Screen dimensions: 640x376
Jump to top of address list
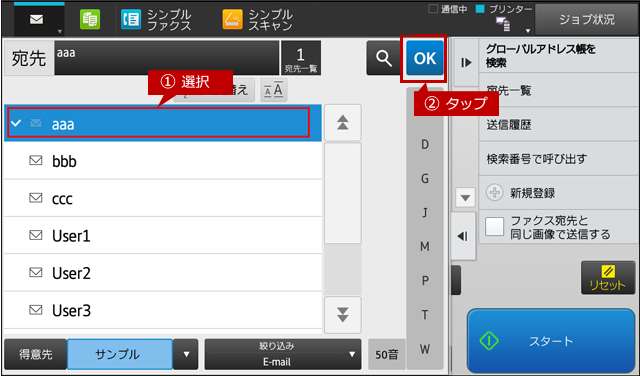(x=343, y=122)
